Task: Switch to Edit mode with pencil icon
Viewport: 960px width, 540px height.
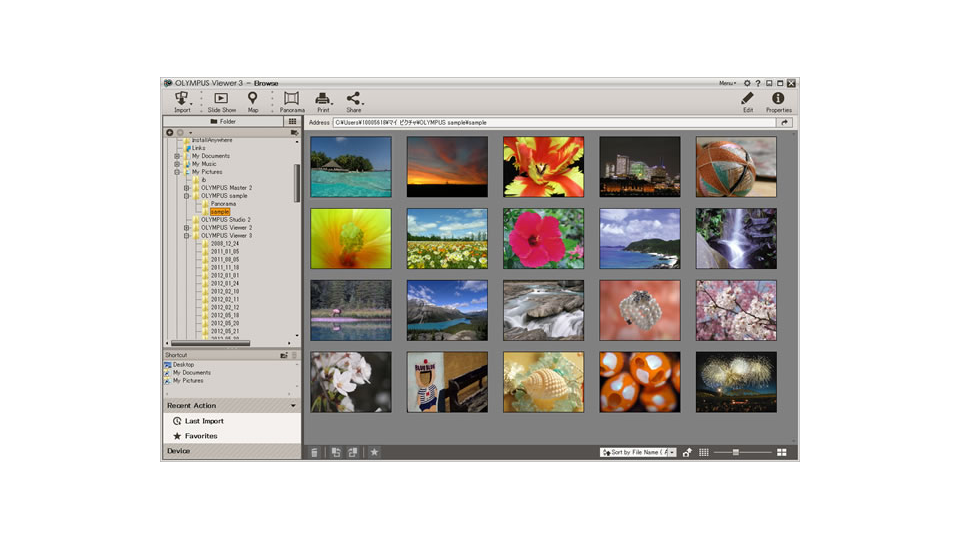Action: coord(748,102)
